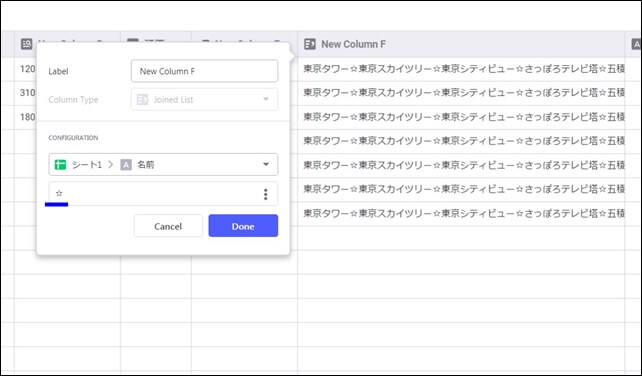Screen dimensions: 642x376
Task: Select the last filled New Column F cell
Action: (x=461, y=213)
